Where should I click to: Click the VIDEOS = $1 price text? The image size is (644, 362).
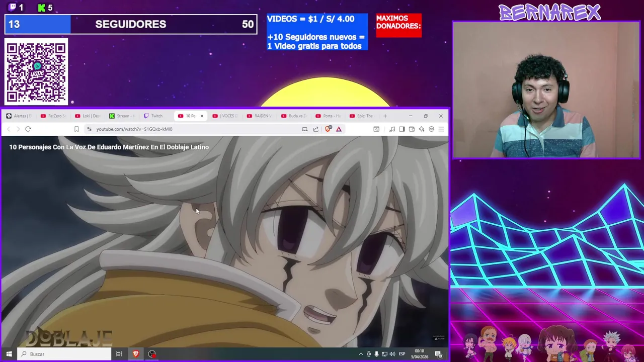310,19
